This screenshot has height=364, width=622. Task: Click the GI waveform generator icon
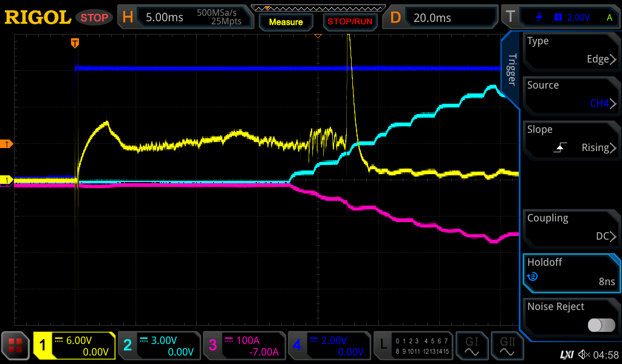coord(471,346)
